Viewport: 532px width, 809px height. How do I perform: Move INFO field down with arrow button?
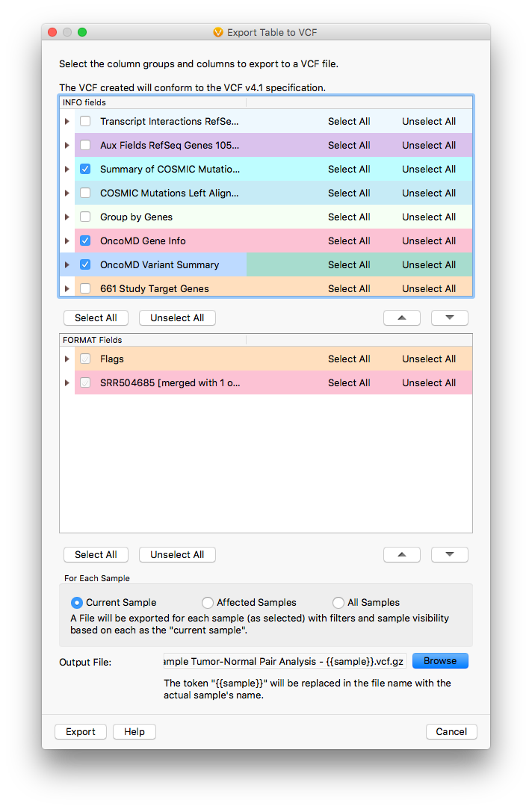point(450,317)
